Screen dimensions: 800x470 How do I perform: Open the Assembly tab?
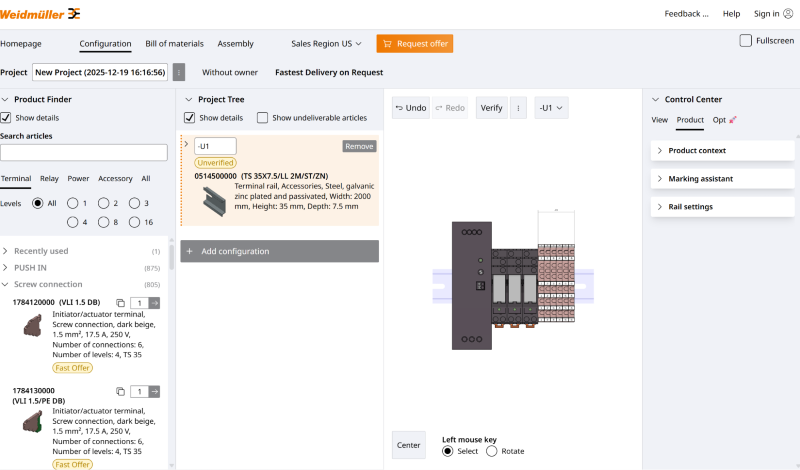click(235, 44)
